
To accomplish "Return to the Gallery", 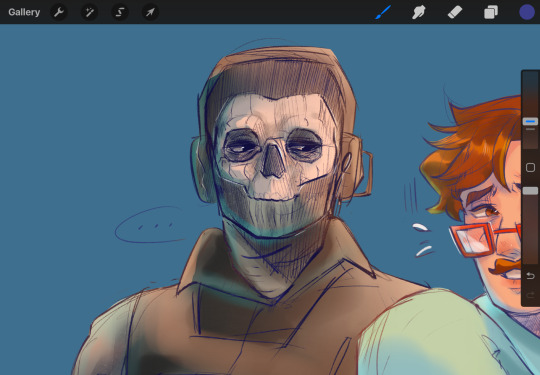I will click(24, 12).
